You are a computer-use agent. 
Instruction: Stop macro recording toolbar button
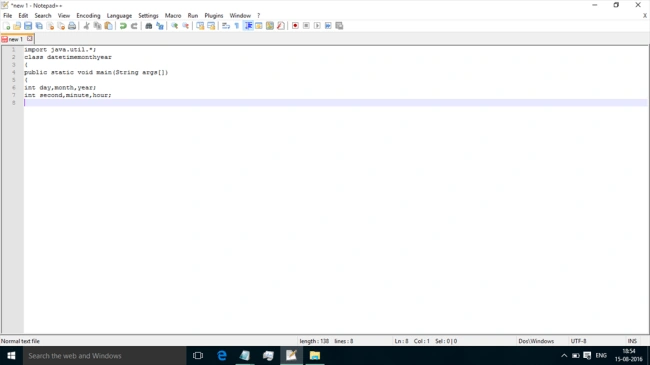point(306,26)
